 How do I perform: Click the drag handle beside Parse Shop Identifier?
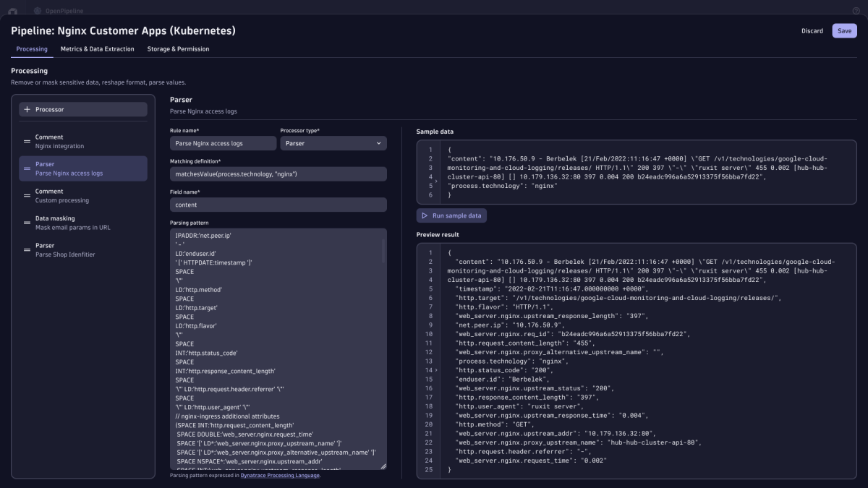27,249
